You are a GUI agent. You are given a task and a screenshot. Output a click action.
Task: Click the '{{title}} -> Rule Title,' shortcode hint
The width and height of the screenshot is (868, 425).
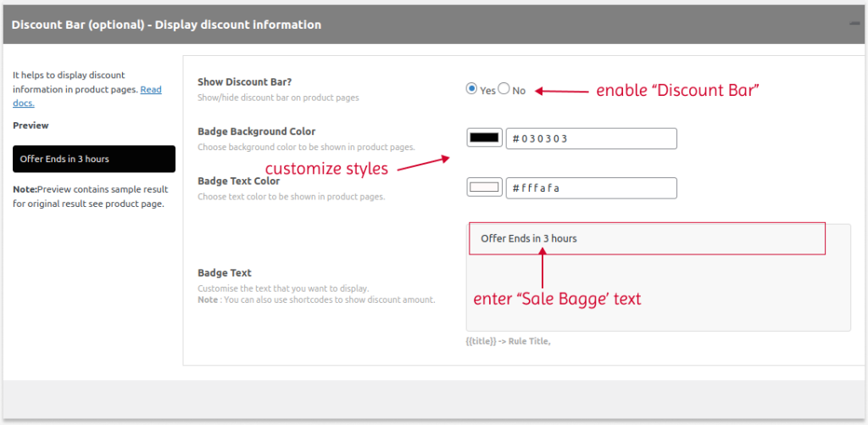(509, 341)
